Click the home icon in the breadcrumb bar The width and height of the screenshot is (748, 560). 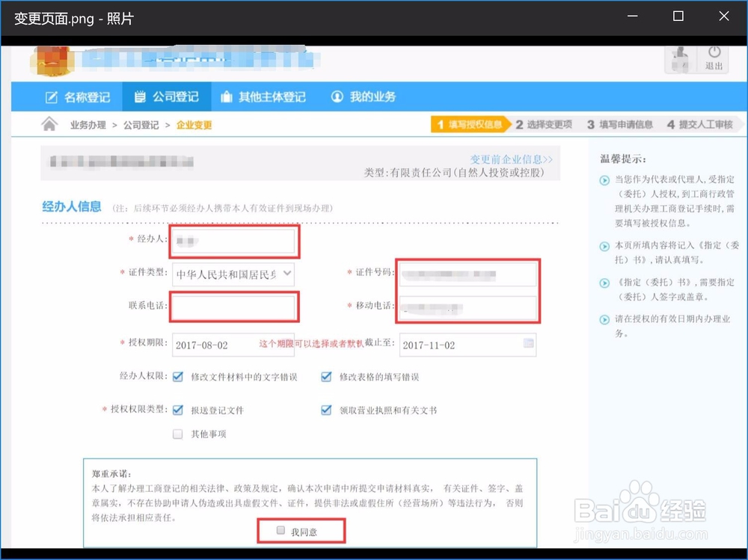[x=49, y=124]
